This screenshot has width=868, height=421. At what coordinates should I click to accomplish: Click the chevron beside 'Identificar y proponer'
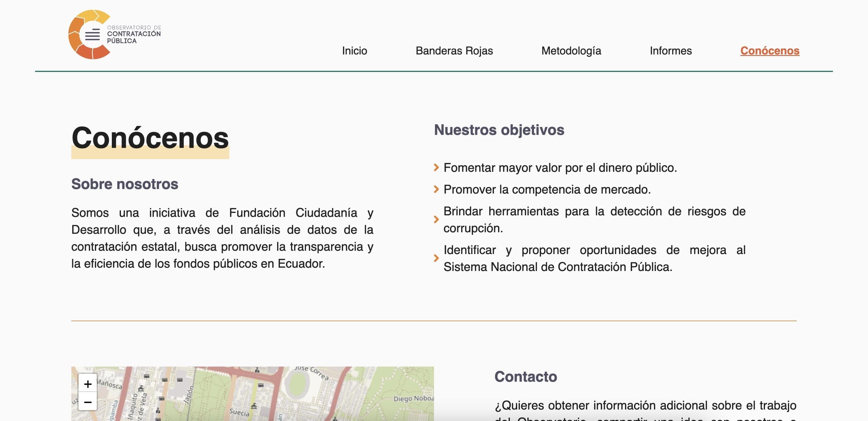point(436,258)
